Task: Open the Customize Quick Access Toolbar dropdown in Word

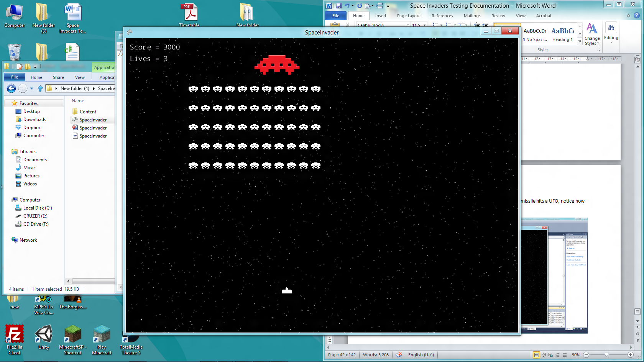Action: [388, 6]
